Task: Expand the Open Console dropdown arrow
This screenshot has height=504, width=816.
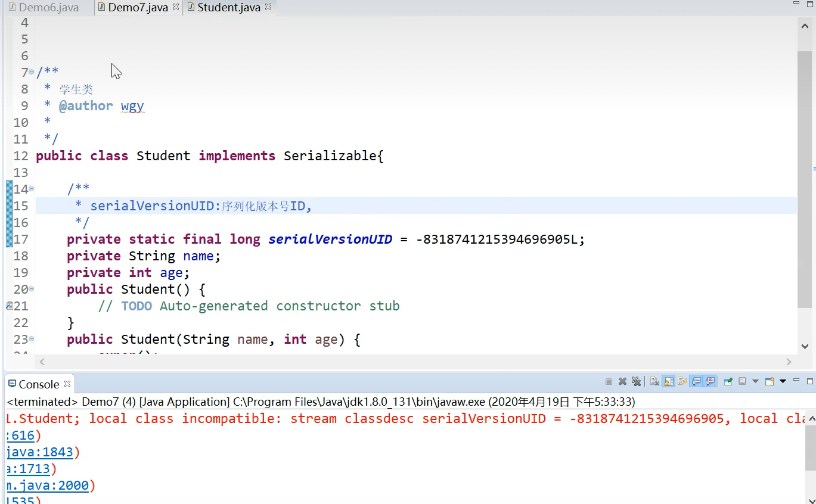Action: coord(783,381)
